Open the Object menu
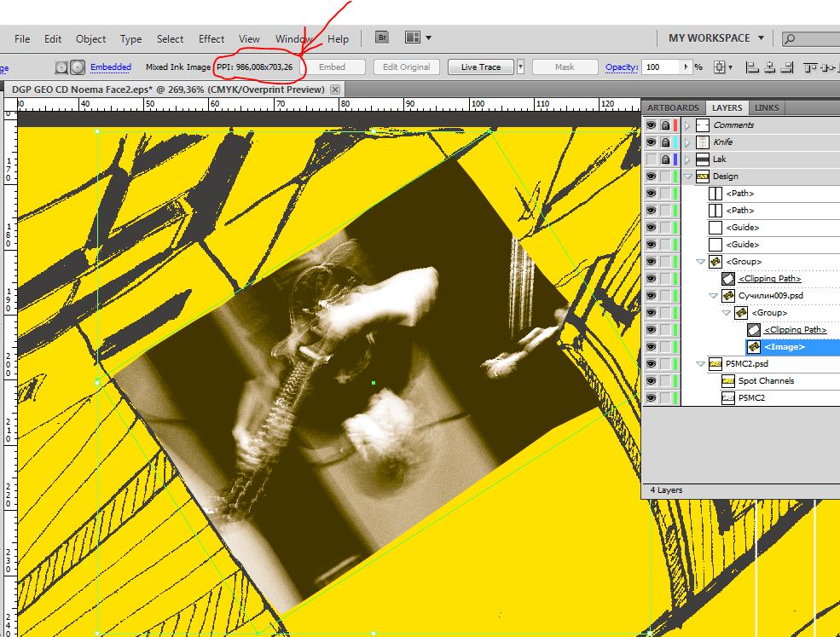This screenshot has width=840, height=637. click(90, 39)
